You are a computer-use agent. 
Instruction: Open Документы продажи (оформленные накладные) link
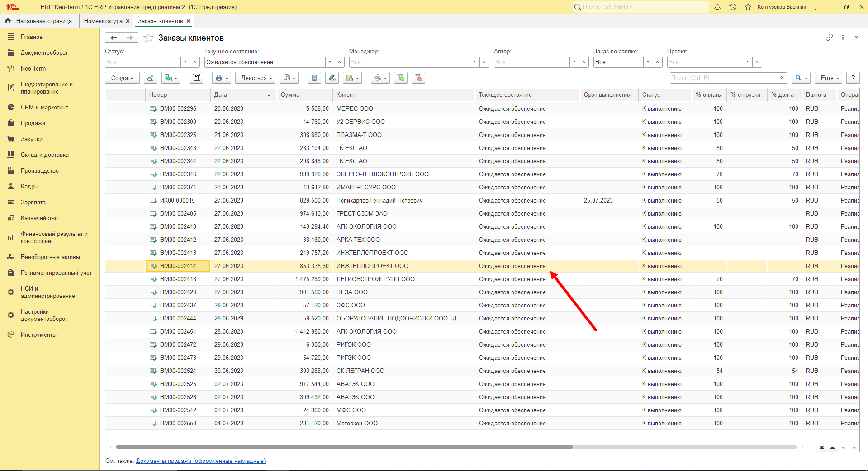(x=201, y=461)
